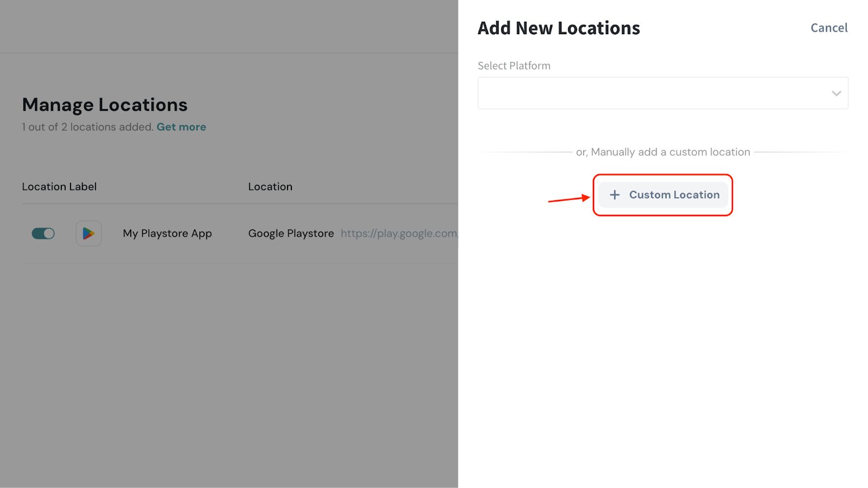This screenshot has height=488, width=868.
Task: Click the Cancel link in the panel
Action: (828, 28)
